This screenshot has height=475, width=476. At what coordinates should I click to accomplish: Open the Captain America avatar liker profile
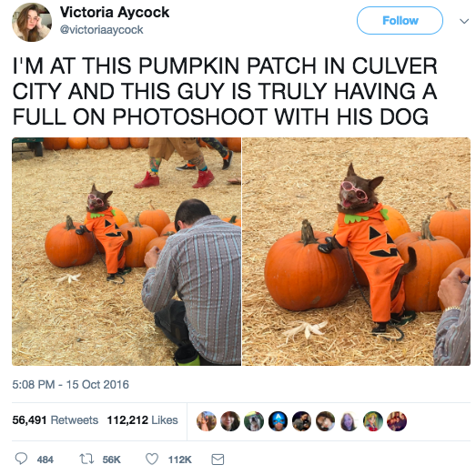278,421
